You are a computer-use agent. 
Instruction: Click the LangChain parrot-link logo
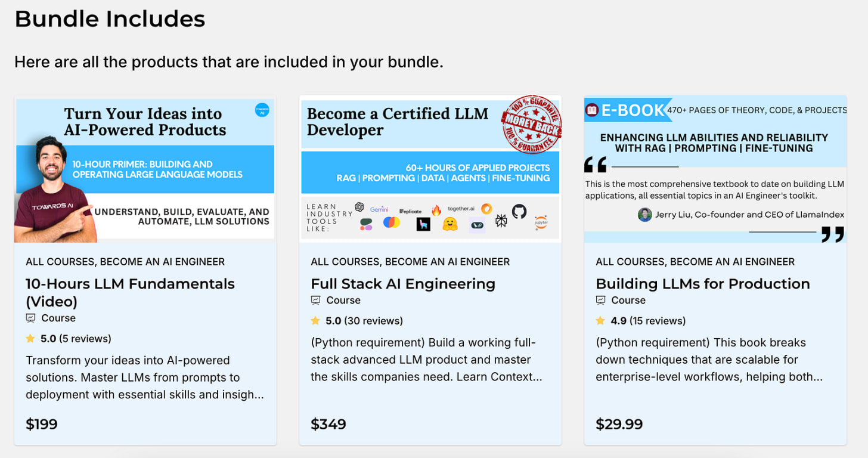[478, 224]
